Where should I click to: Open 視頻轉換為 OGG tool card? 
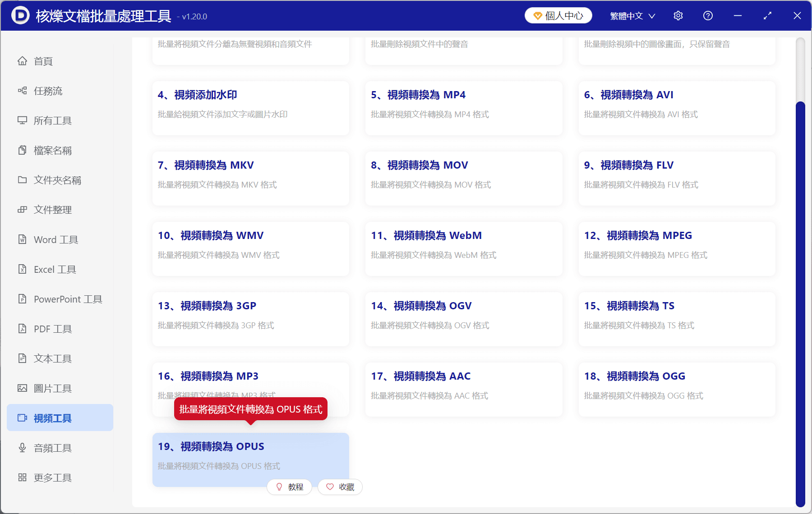(x=677, y=390)
